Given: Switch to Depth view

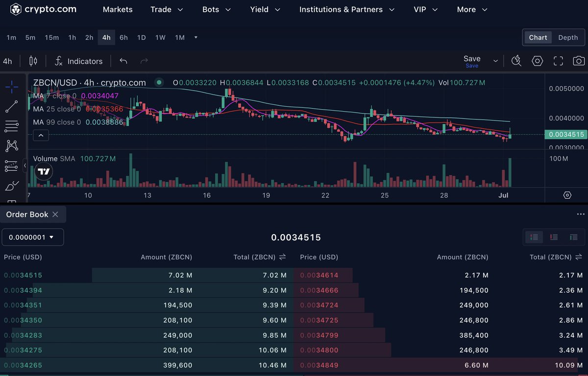Looking at the screenshot, I should point(568,37).
